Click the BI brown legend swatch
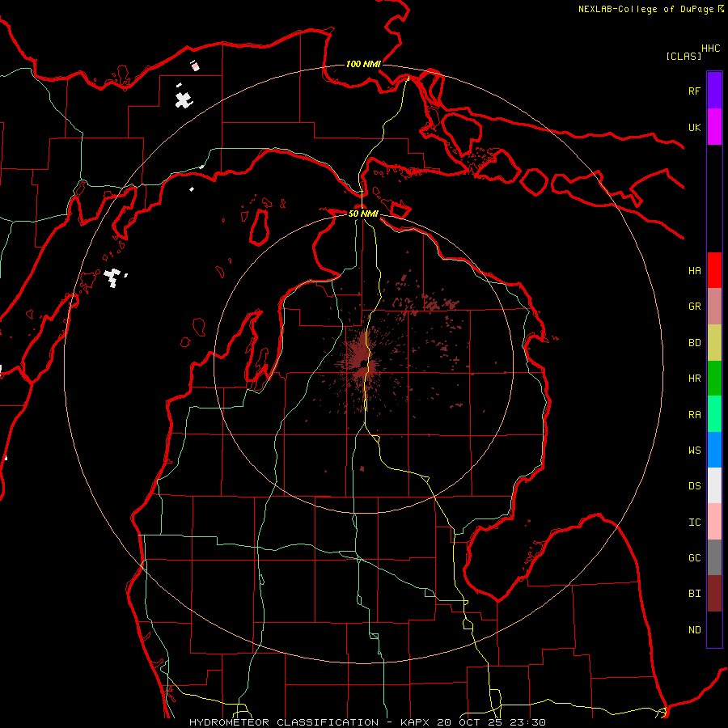The height and width of the screenshot is (728, 728). [714, 594]
